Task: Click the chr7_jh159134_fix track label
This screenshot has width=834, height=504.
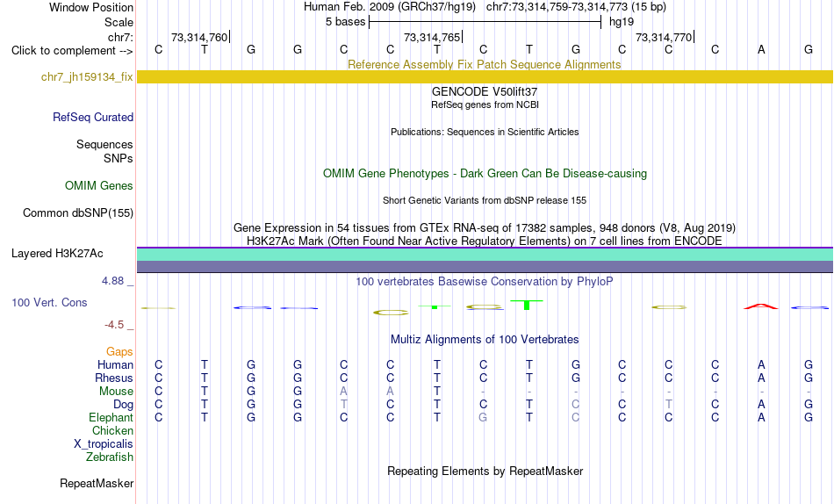Action: [87, 77]
